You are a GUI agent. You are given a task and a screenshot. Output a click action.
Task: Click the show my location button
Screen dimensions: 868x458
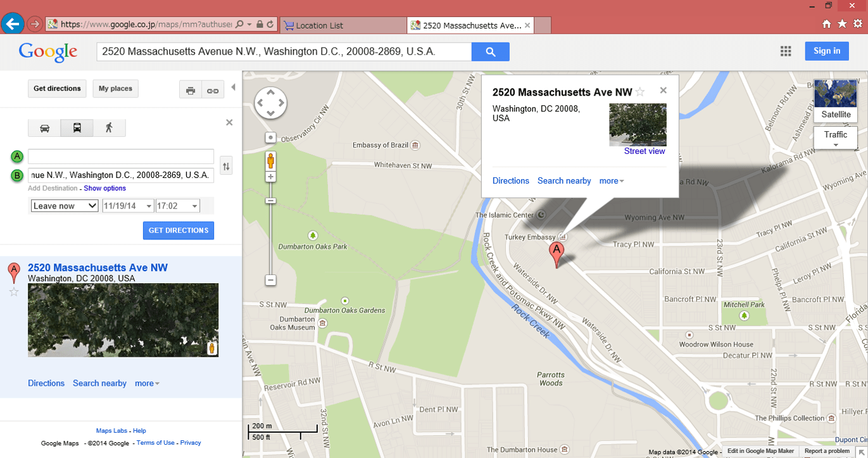[x=271, y=137]
